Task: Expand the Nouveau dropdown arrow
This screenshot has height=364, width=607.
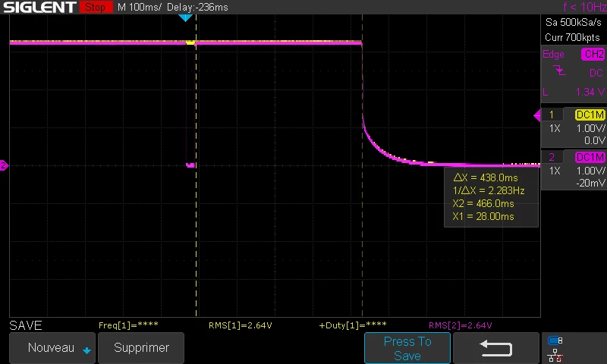Action: (86, 350)
